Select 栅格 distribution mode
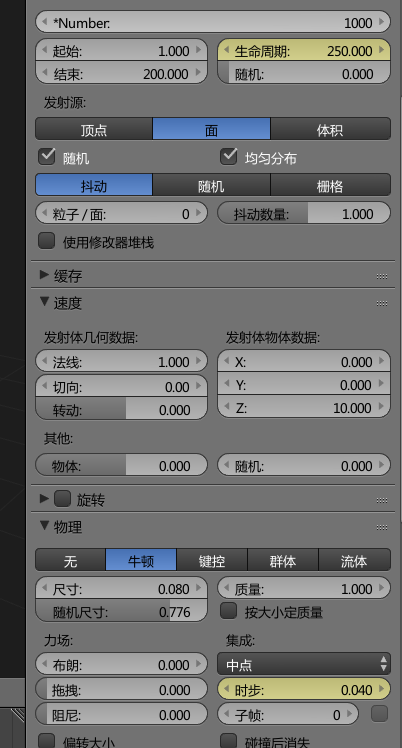Image resolution: width=402 pixels, height=748 pixels. 330,185
